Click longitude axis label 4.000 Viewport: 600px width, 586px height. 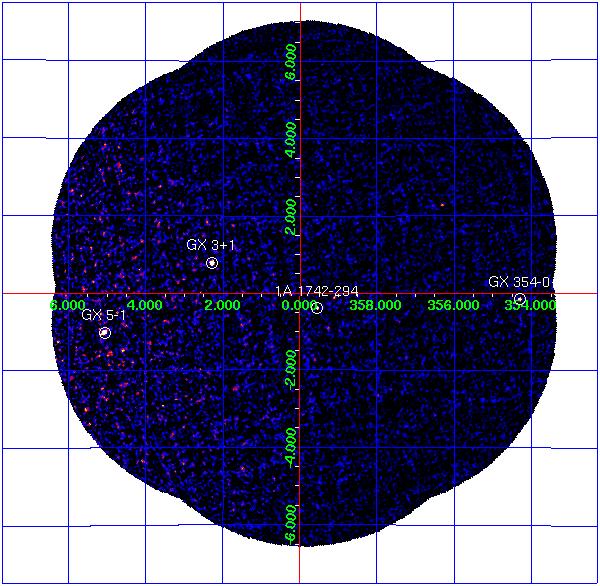coord(144,305)
